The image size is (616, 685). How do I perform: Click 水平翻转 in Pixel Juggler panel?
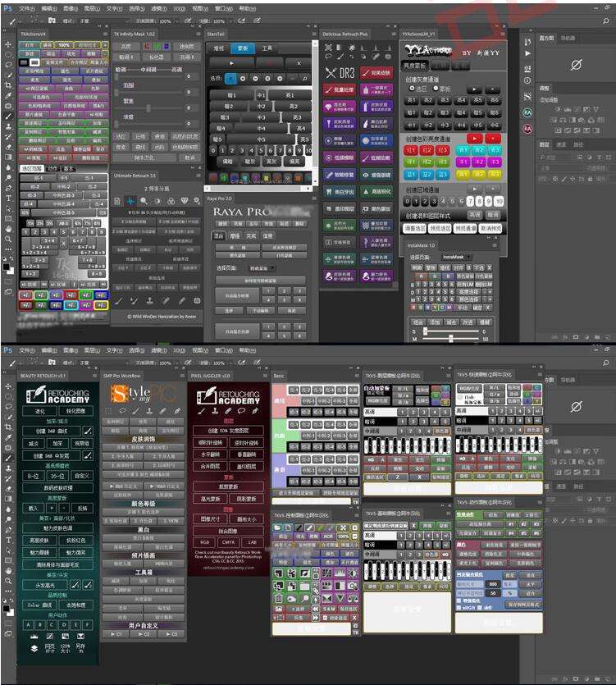[210, 454]
